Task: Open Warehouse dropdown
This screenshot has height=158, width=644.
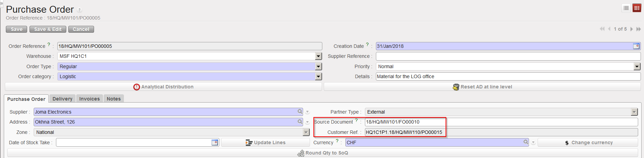Action: (319, 56)
